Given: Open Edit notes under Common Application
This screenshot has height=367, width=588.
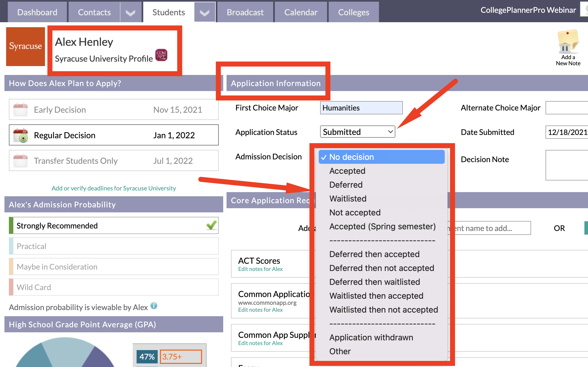Looking at the screenshot, I should (260, 310).
